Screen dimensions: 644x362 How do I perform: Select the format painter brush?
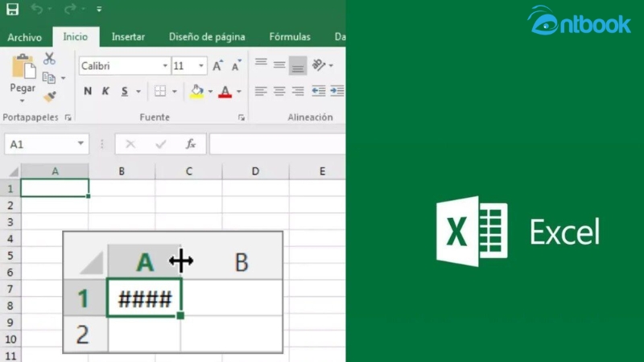(50, 97)
